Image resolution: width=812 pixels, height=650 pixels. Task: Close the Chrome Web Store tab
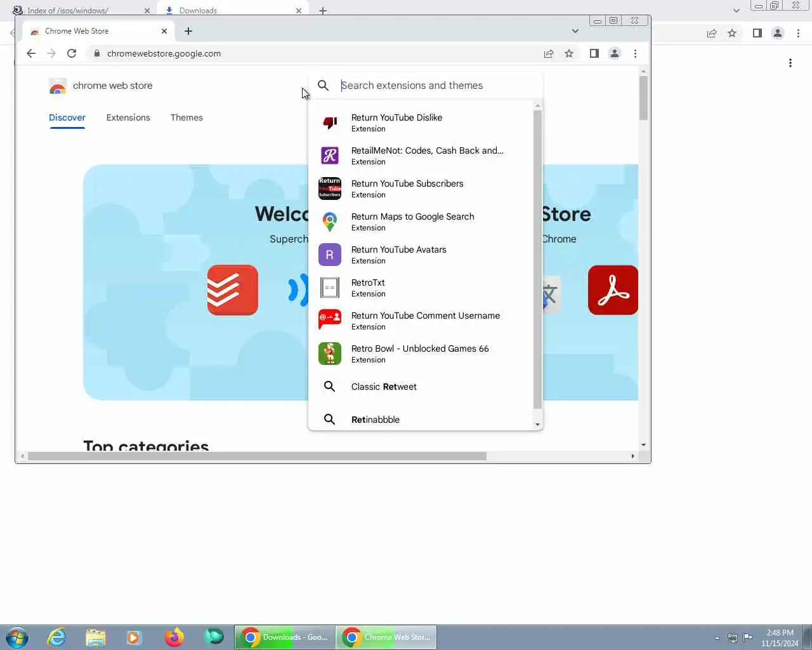point(164,31)
